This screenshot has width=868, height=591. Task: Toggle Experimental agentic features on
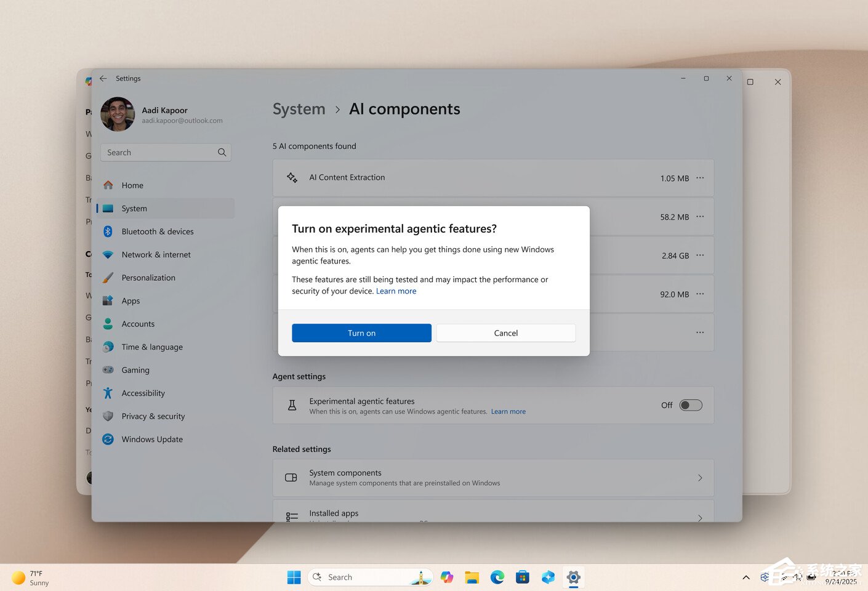(x=690, y=405)
